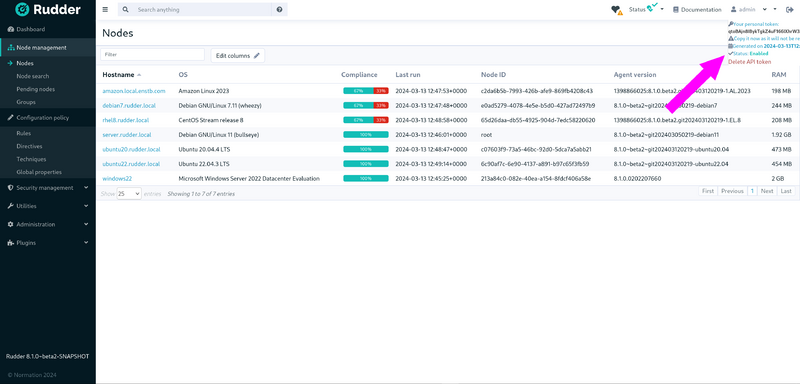Open the Documentation link

coord(697,10)
